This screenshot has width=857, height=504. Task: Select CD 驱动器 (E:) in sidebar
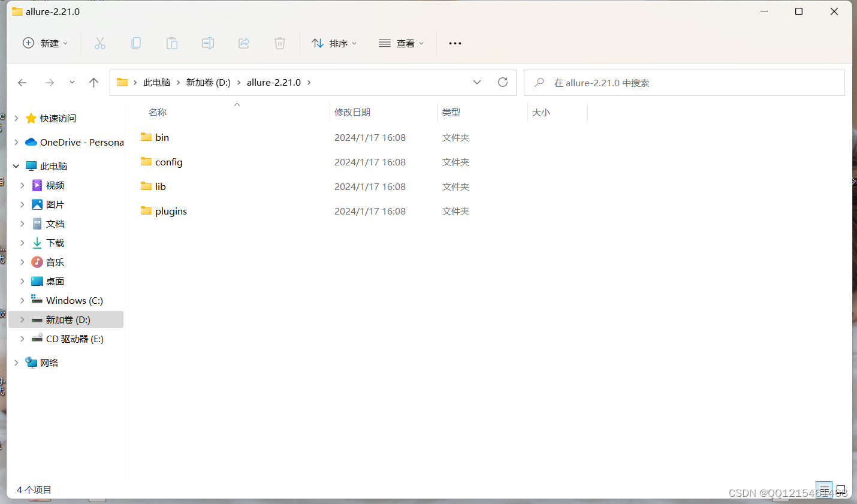[x=75, y=339]
